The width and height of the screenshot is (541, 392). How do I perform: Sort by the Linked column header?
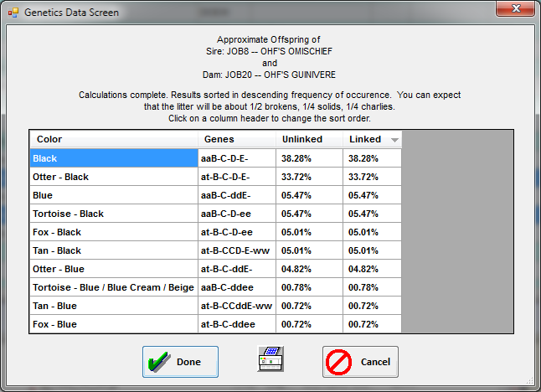(373, 139)
